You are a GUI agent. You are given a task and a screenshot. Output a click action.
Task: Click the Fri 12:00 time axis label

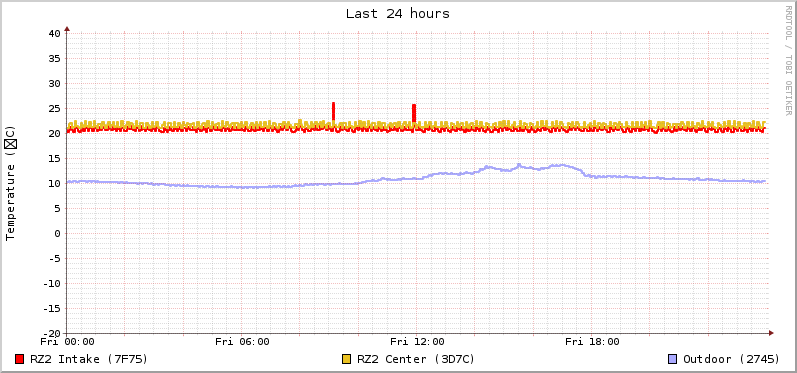(x=417, y=342)
